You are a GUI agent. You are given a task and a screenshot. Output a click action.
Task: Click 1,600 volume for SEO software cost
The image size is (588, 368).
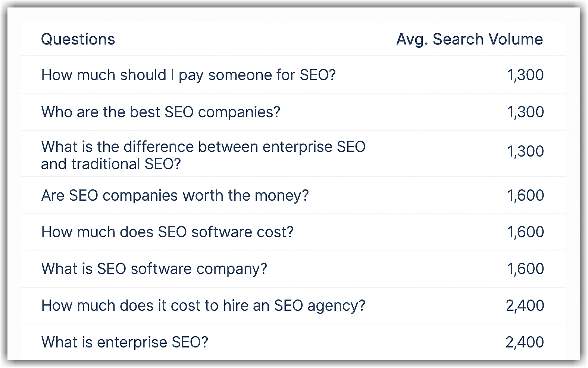[525, 232]
